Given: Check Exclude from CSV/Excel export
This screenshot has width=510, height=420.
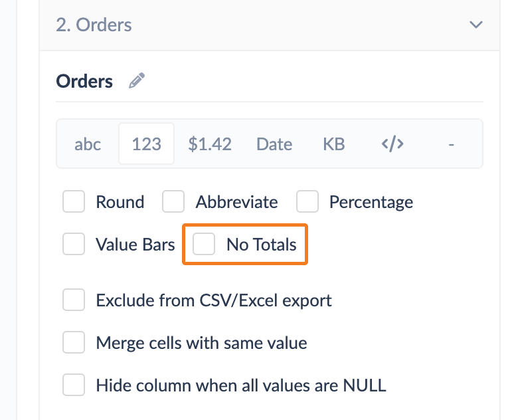Looking at the screenshot, I should (74, 300).
